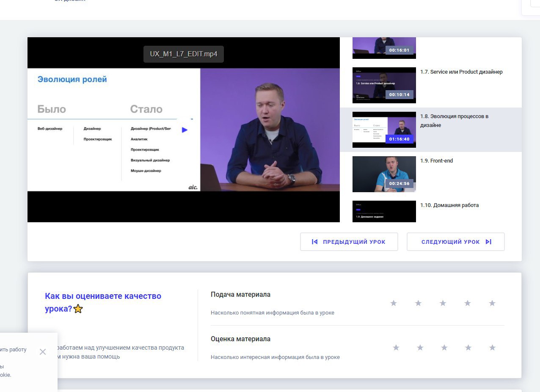540x392 pixels.
Task: Click text Насколько понятная информация была в уроке
Action: coord(273,313)
